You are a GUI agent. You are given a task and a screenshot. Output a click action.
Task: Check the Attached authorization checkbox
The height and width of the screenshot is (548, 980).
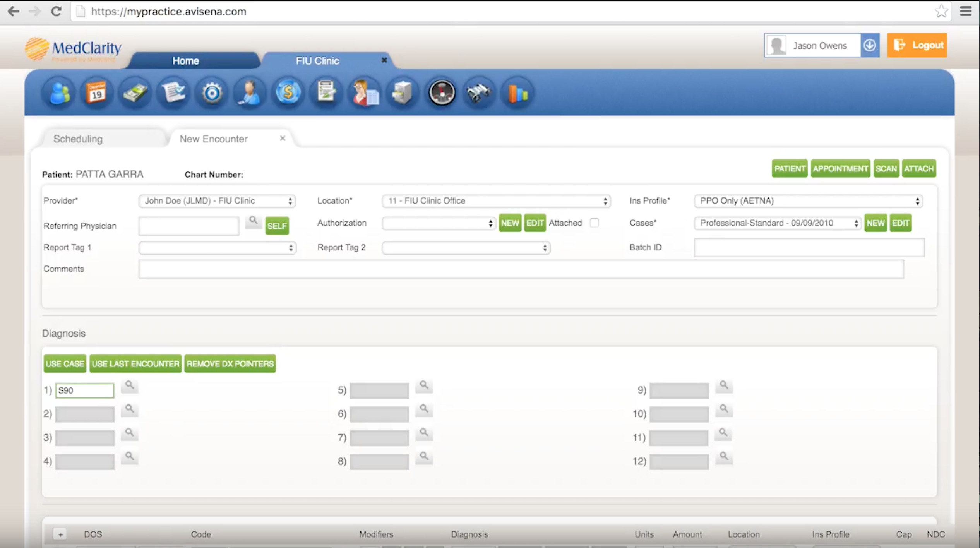point(594,223)
